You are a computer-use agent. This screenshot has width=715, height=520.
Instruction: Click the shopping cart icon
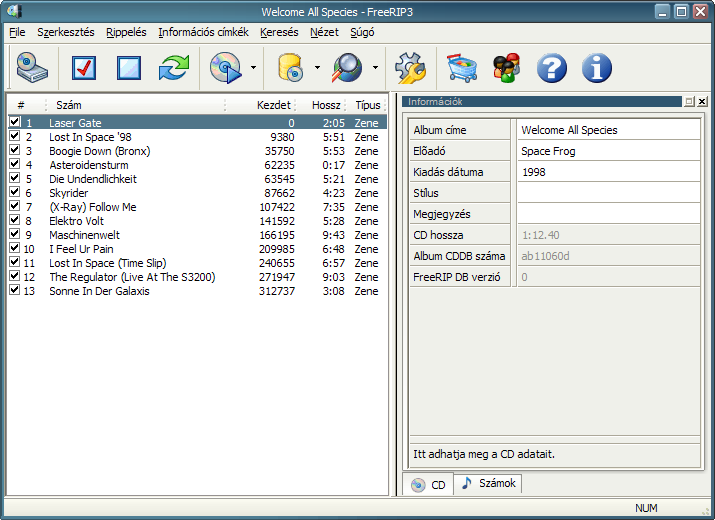click(462, 68)
